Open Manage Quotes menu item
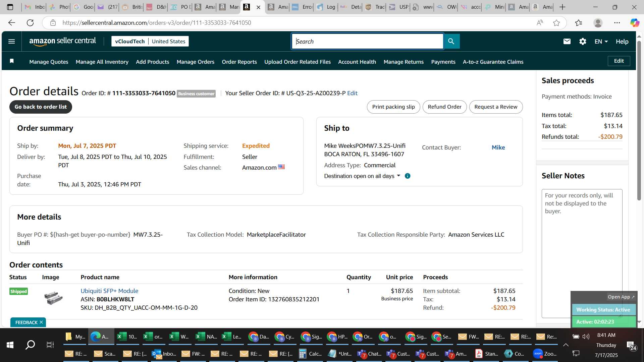 [49, 62]
